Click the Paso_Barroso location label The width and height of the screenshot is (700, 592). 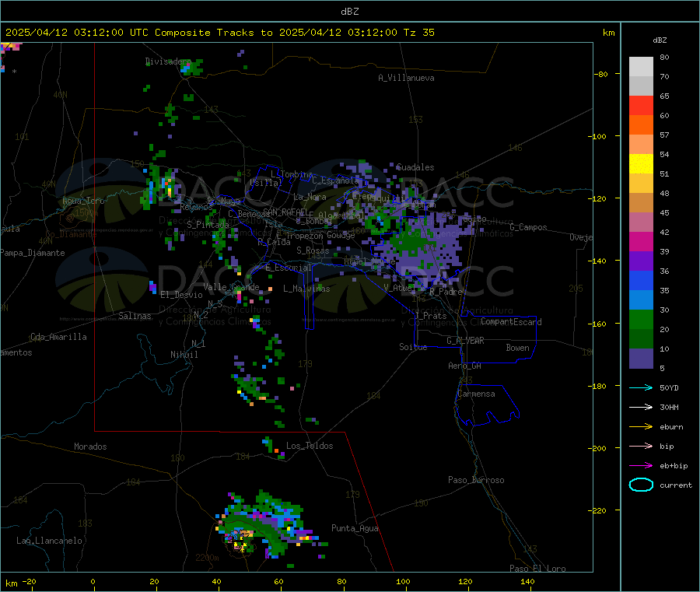[476, 480]
